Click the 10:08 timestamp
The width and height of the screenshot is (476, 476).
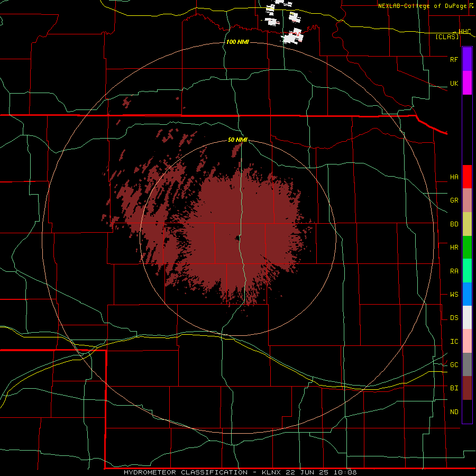point(345,472)
